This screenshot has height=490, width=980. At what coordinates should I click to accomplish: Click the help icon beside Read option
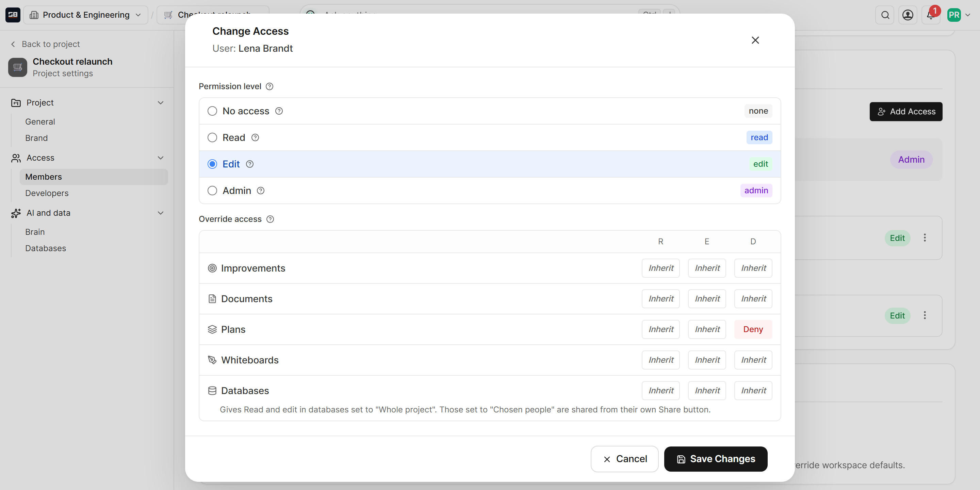[255, 138]
